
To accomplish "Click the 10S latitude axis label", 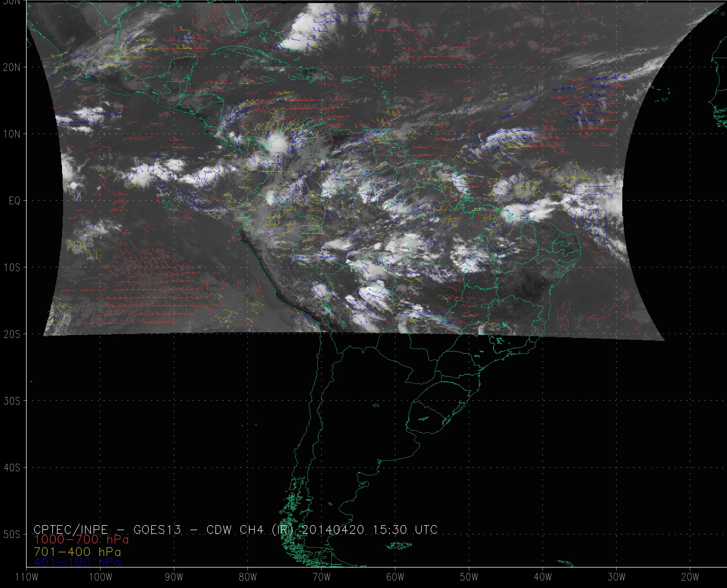I will click(x=12, y=268).
